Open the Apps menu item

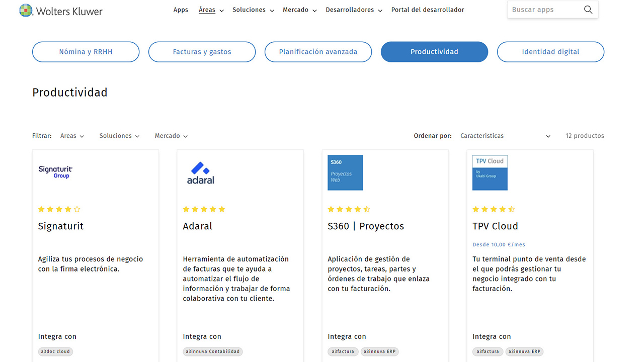[181, 10]
